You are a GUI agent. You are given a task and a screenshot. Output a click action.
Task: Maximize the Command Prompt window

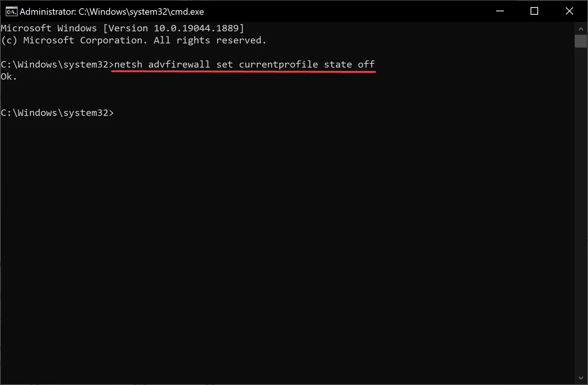[x=534, y=11]
